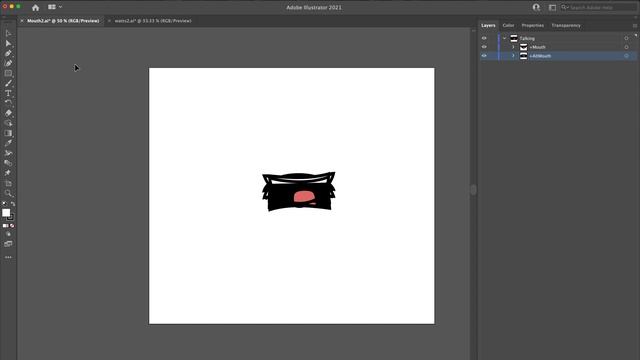Screen dimensions: 640x360
Task: Swap fill and stroke colors
Action: (13, 204)
